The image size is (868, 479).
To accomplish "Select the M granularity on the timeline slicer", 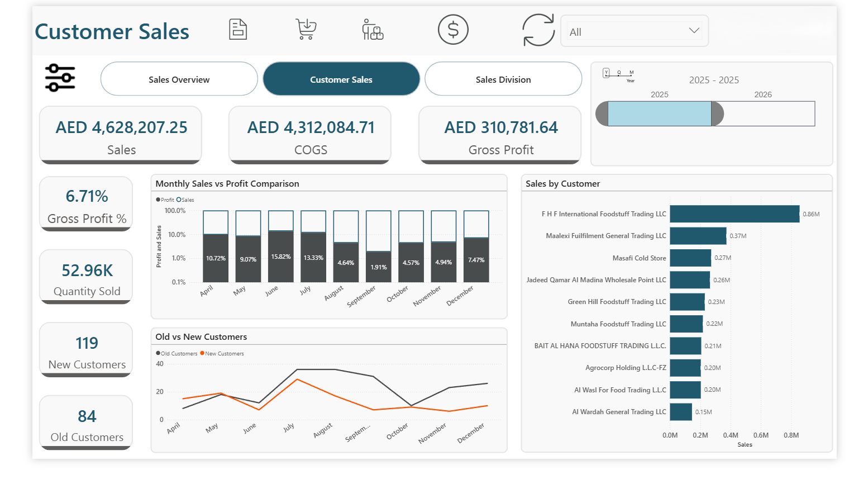I will point(631,72).
